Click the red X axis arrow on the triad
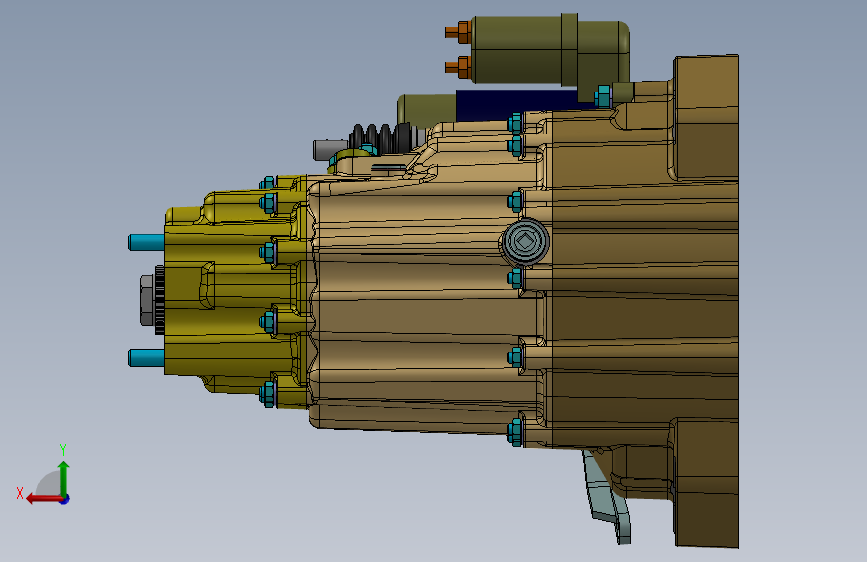The width and height of the screenshot is (867, 562). [x=43, y=499]
